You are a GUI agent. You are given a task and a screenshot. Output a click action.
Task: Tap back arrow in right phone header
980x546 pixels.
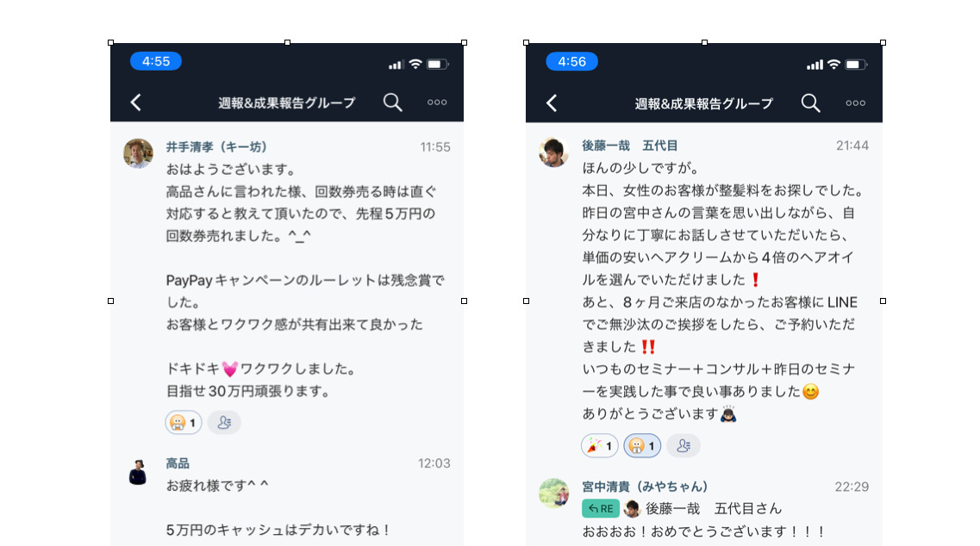tap(552, 103)
